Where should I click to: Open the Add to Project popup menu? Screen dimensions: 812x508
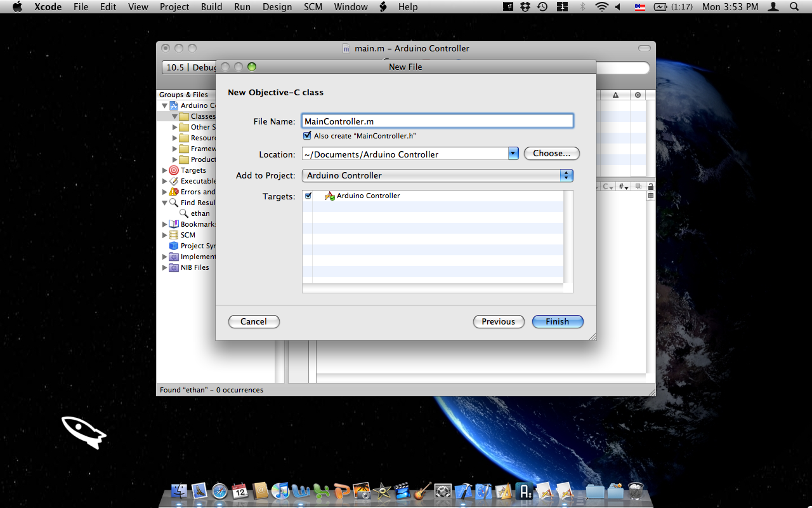click(438, 175)
